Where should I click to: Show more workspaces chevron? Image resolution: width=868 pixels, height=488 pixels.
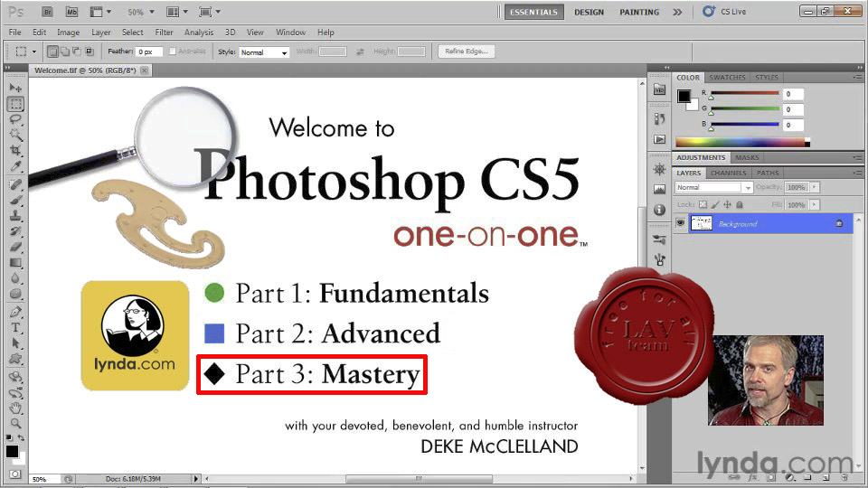677,12
